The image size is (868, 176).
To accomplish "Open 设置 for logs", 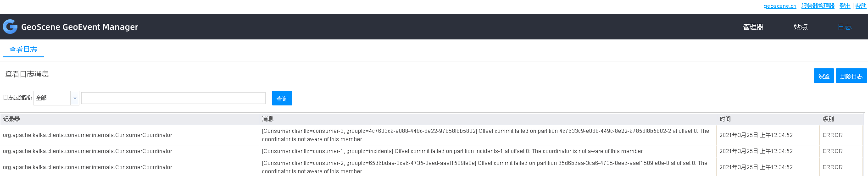I will coord(824,76).
